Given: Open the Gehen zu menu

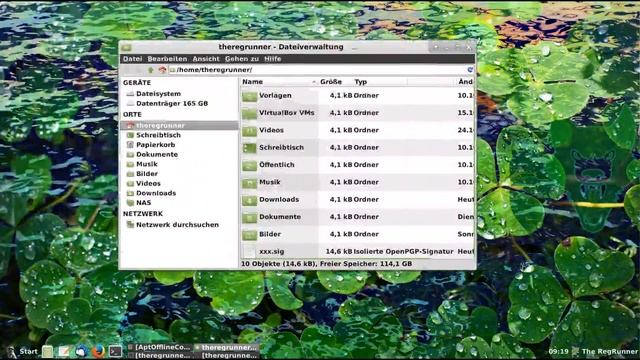Looking at the screenshot, I should click(x=242, y=59).
